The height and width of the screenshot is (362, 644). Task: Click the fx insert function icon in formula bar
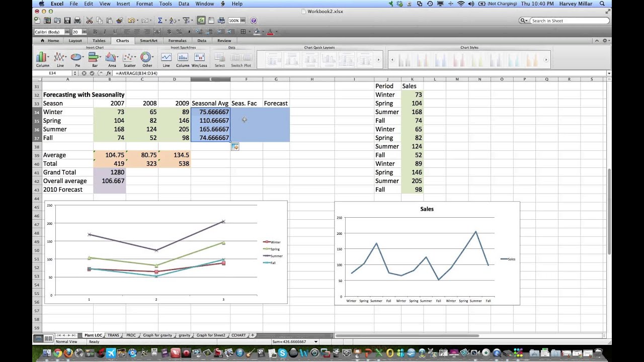point(108,73)
